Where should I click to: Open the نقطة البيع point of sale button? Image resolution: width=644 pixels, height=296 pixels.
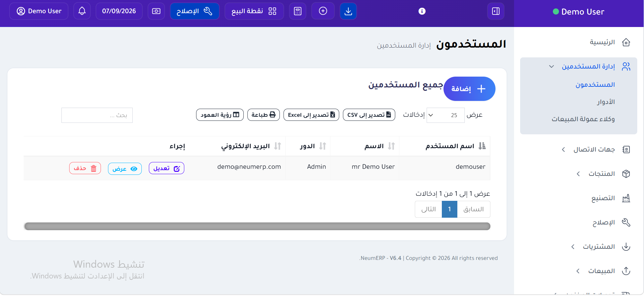(x=254, y=11)
